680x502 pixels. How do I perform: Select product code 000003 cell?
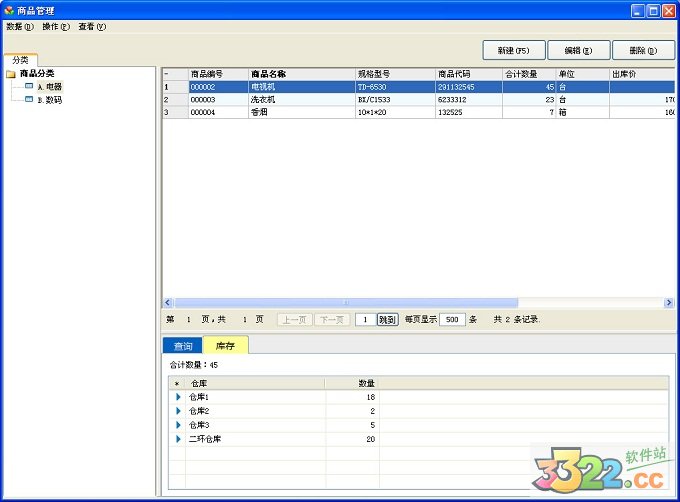point(219,100)
